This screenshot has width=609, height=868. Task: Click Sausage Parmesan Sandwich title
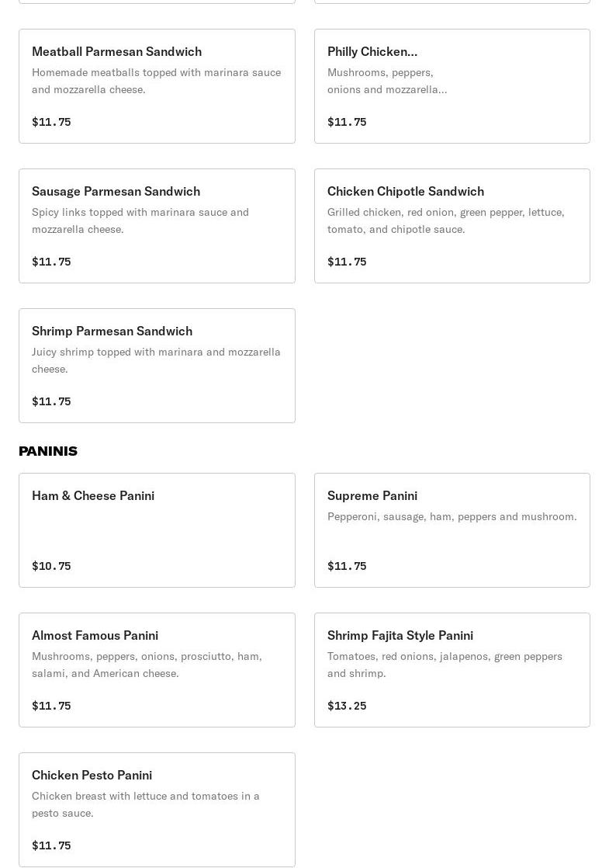tap(116, 191)
